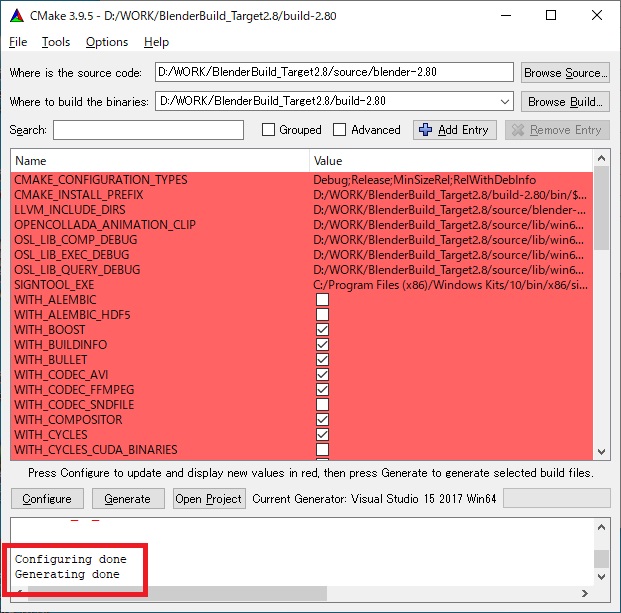Enable the WITH_CYCLES_CUDA_BINARIES checkbox

pos(322,449)
